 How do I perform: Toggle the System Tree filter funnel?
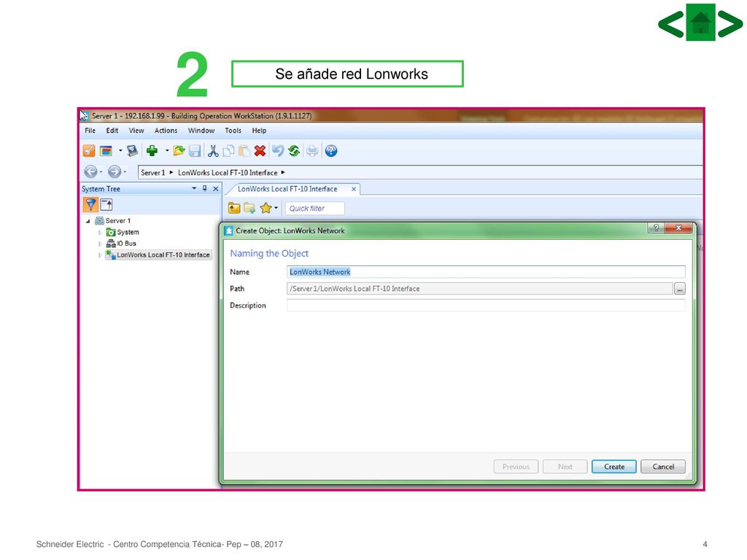coord(90,205)
